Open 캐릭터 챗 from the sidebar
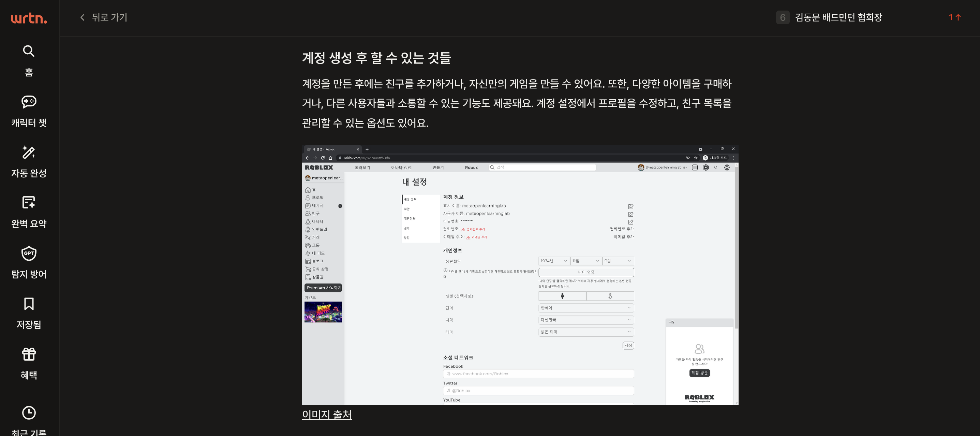 pos(29,102)
